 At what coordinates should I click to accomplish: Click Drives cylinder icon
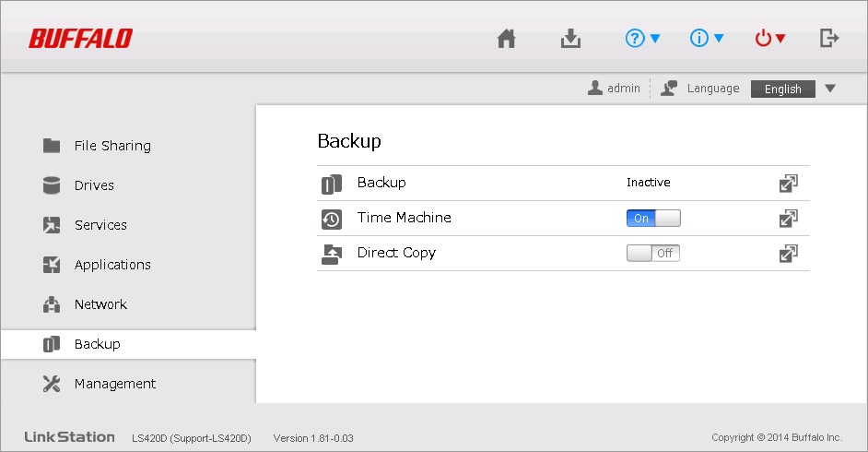(x=52, y=185)
